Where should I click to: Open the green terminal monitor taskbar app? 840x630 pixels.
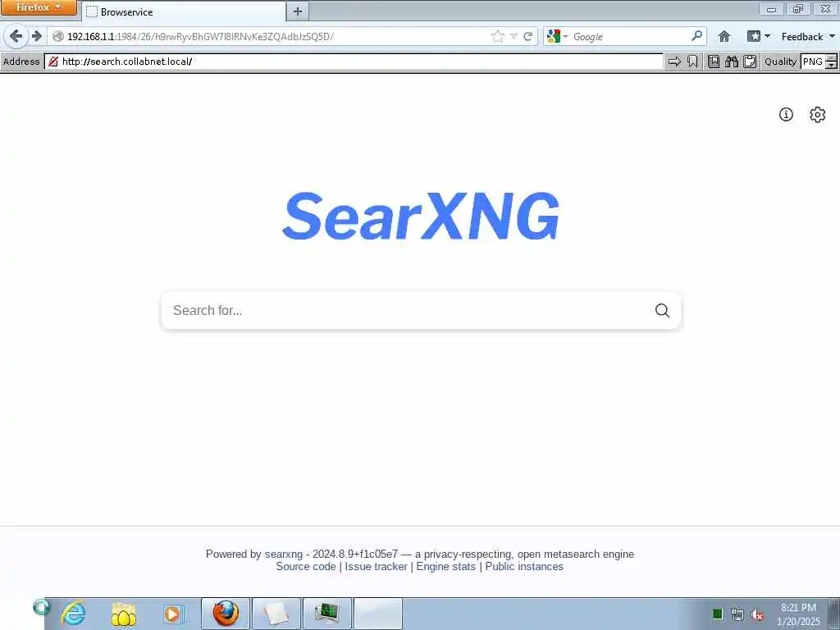click(x=326, y=614)
